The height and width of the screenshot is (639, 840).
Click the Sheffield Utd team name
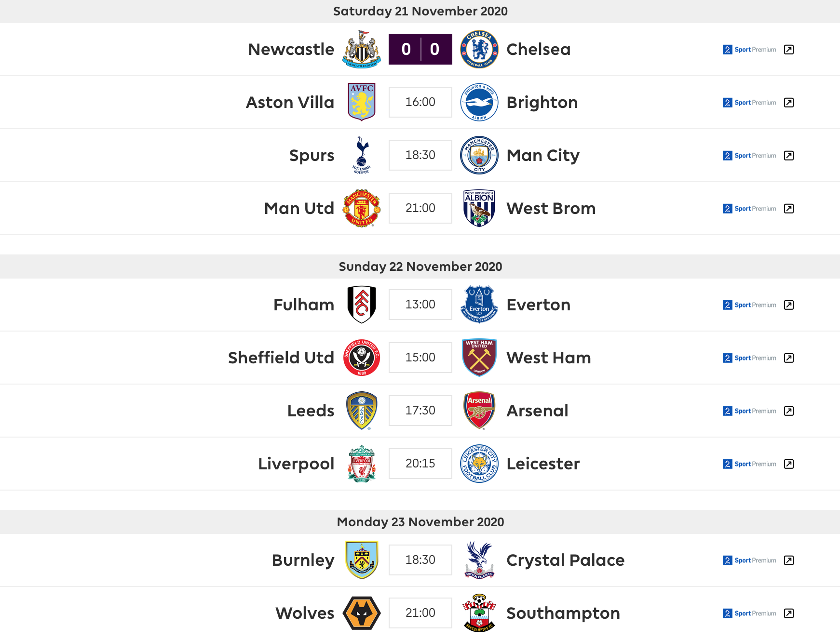click(x=281, y=358)
